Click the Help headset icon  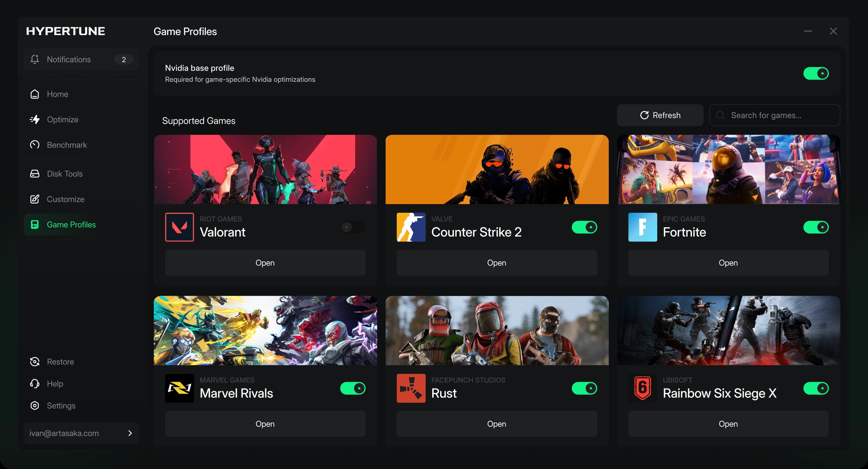35,384
